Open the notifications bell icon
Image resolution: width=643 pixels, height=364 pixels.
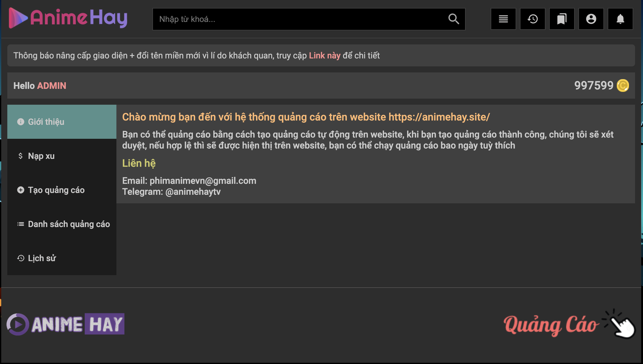(620, 19)
